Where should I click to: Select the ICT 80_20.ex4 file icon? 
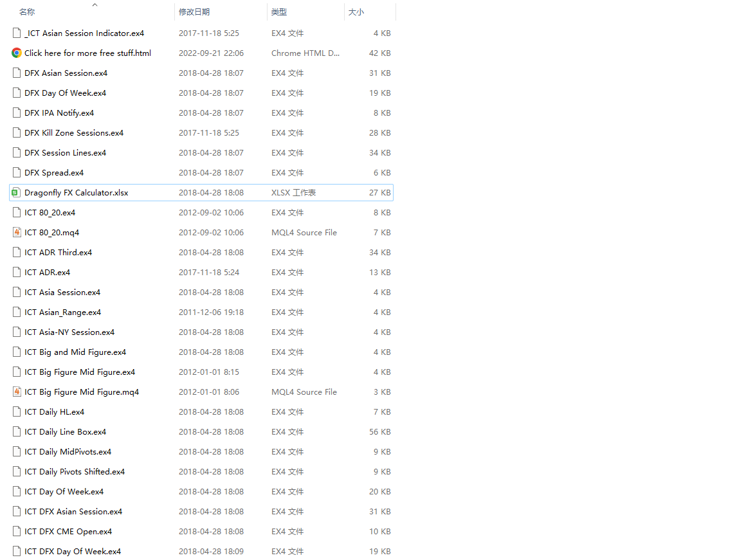pos(17,213)
